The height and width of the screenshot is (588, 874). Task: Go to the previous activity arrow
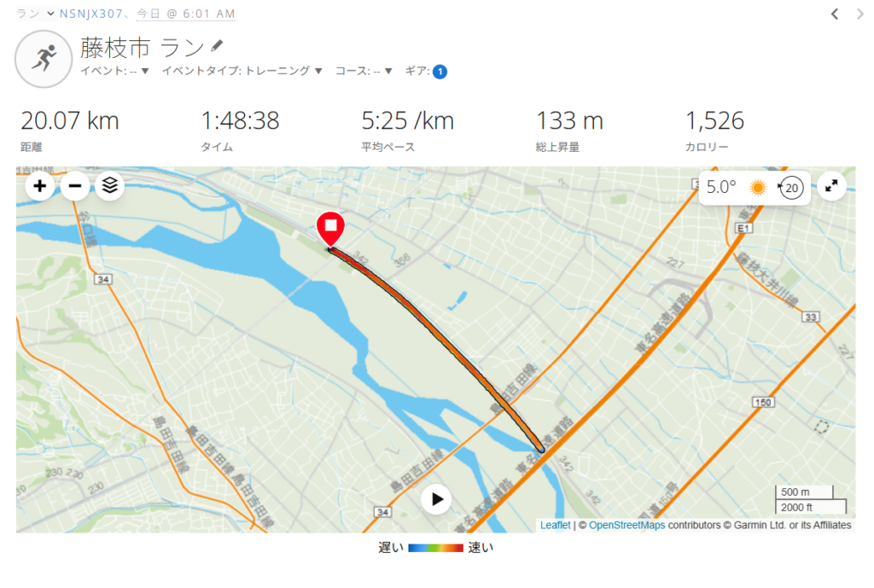point(835,14)
